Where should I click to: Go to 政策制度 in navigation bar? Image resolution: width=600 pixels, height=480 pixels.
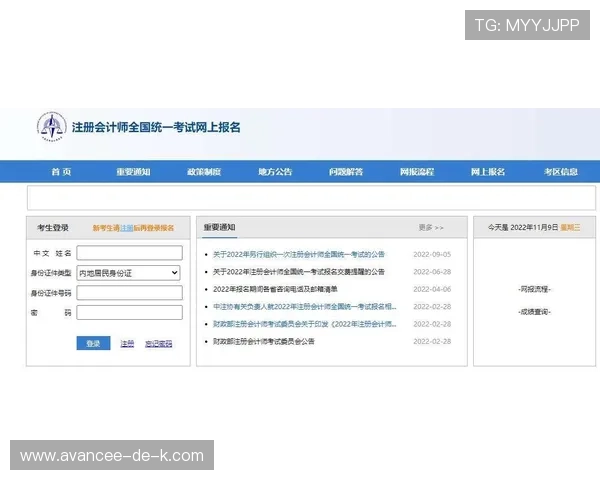click(204, 172)
